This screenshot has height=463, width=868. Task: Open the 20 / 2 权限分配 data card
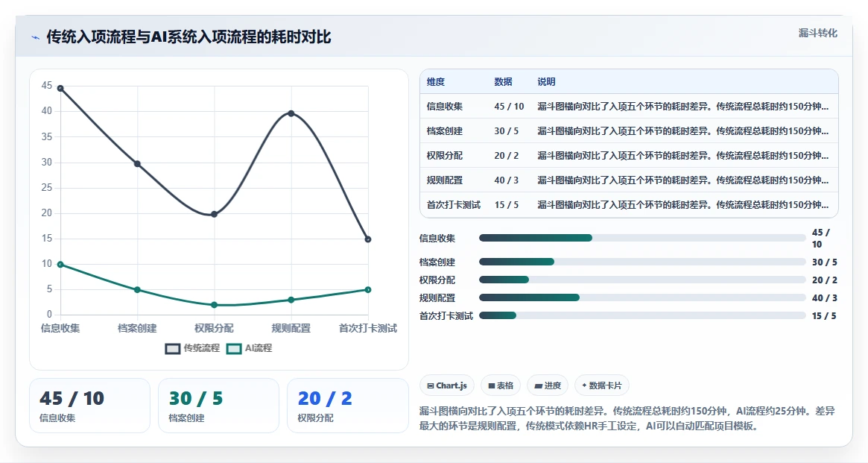point(348,406)
